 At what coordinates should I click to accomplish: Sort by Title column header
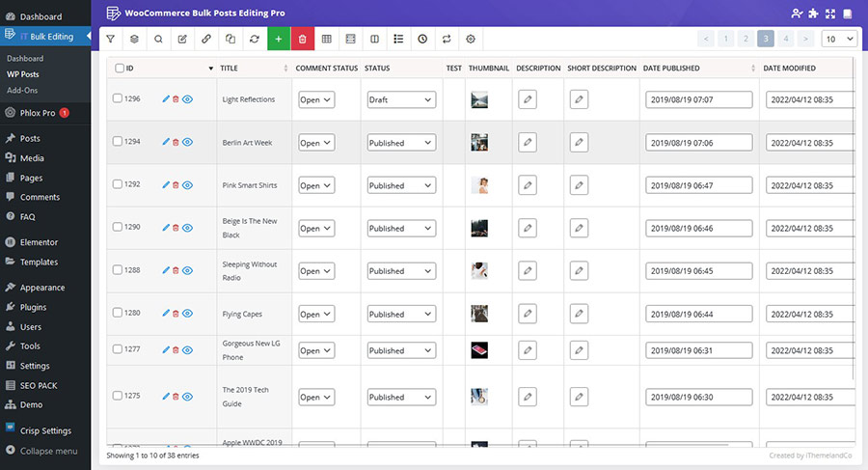(254, 69)
